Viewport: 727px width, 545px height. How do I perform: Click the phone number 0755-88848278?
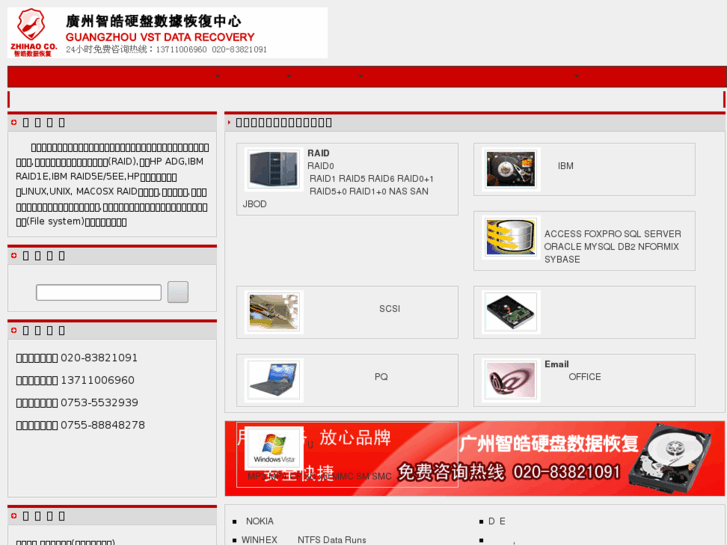(102, 425)
